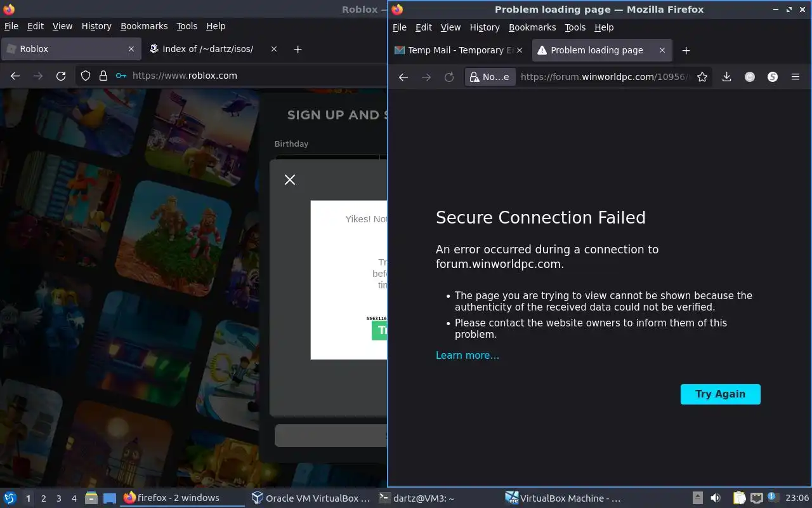Open Tools menu in the Roblox window
812x508 pixels.
[187, 26]
